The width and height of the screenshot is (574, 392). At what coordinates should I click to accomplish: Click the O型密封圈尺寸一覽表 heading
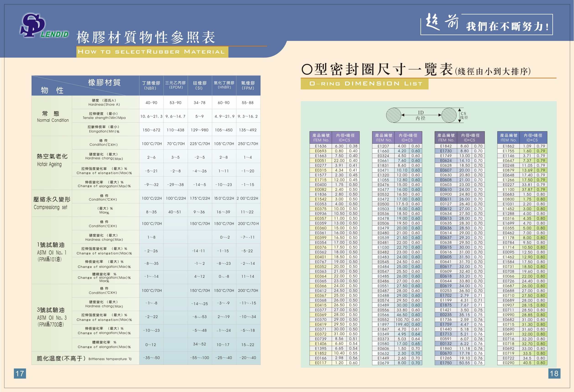(416, 69)
